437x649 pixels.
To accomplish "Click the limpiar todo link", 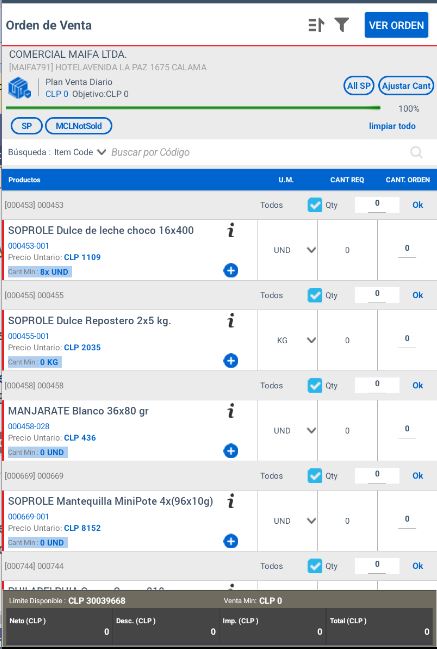I will coord(392,126).
